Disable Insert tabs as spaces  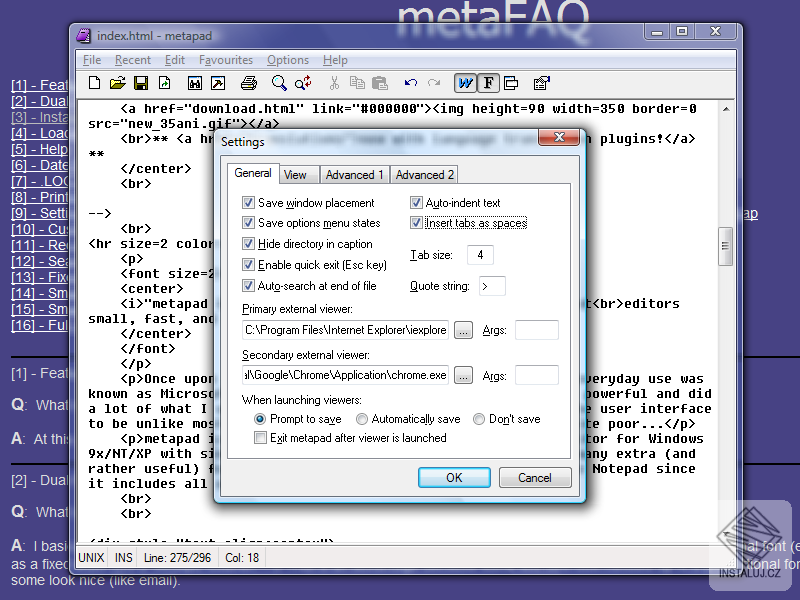click(x=416, y=222)
